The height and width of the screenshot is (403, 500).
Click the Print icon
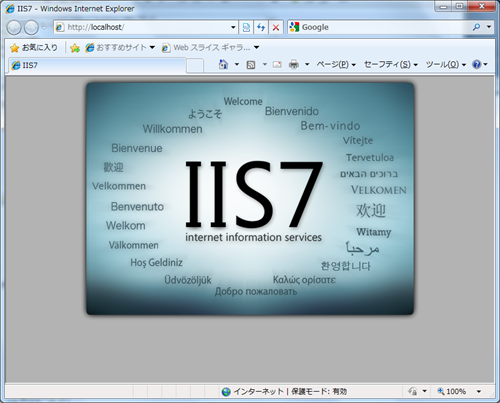pos(294,64)
